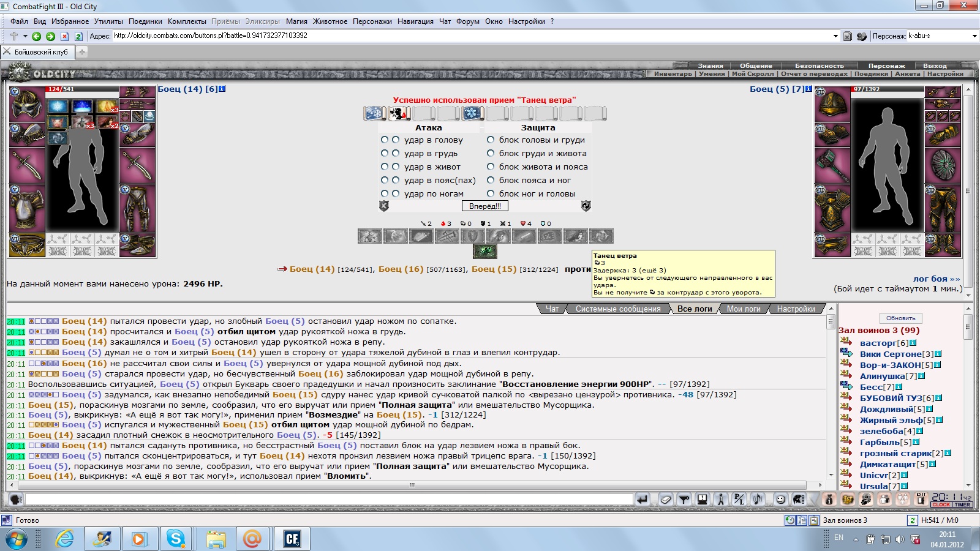Switch to the Системные сообщения tab

pyautogui.click(x=618, y=309)
